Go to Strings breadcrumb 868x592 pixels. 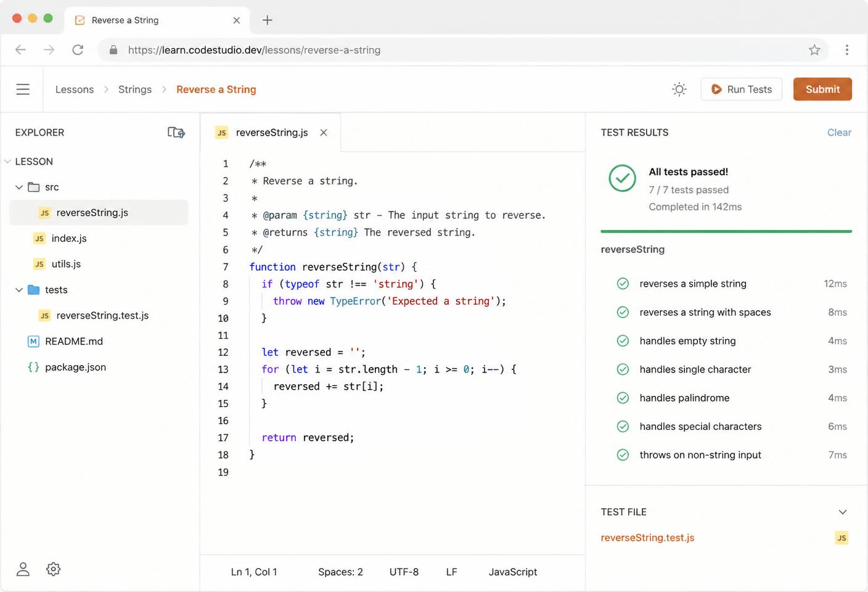tap(135, 89)
